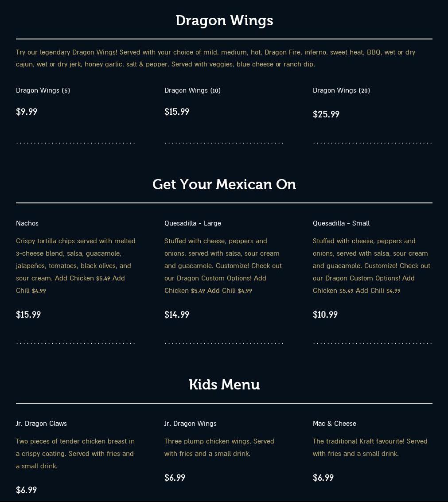Click the $25.99 price for 20 wings

326,114
